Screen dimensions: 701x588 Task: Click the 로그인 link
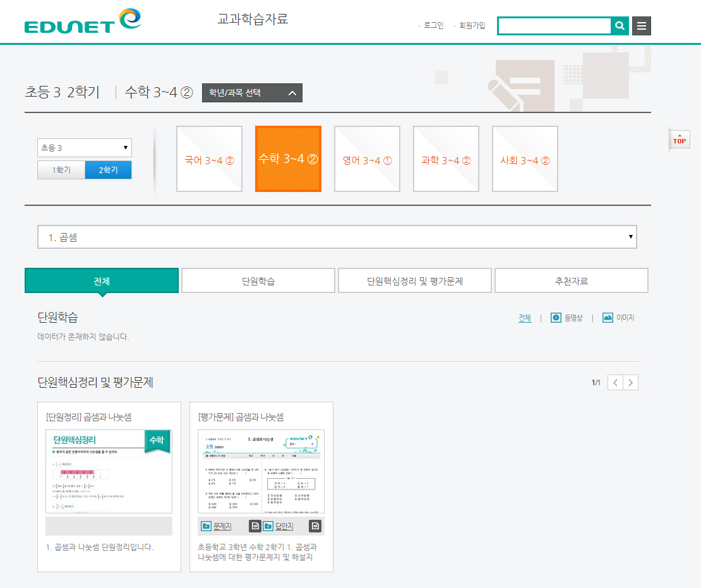pos(433,25)
